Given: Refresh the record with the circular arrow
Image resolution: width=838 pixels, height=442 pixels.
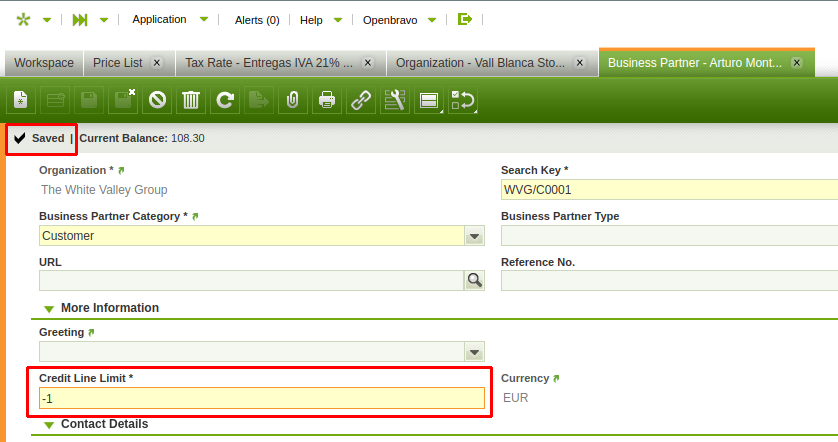Looking at the screenshot, I should tap(225, 100).
